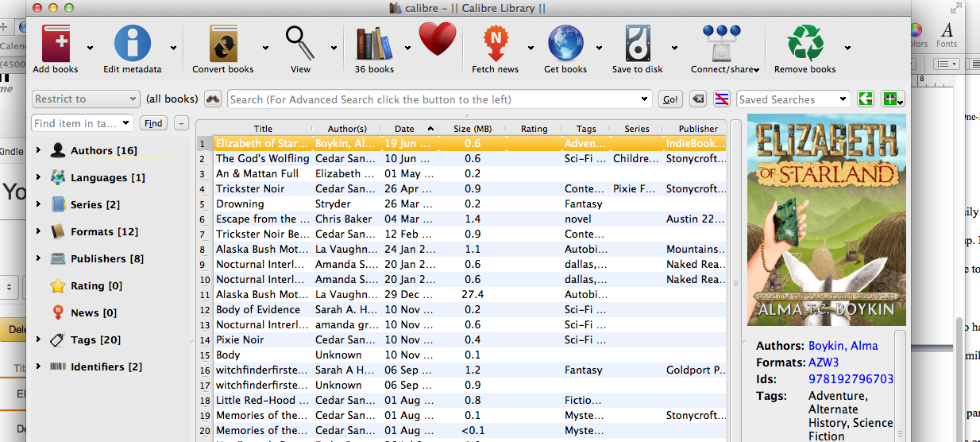This screenshot has height=442, width=980.
Task: Open the Restrict to dropdown
Action: point(86,99)
